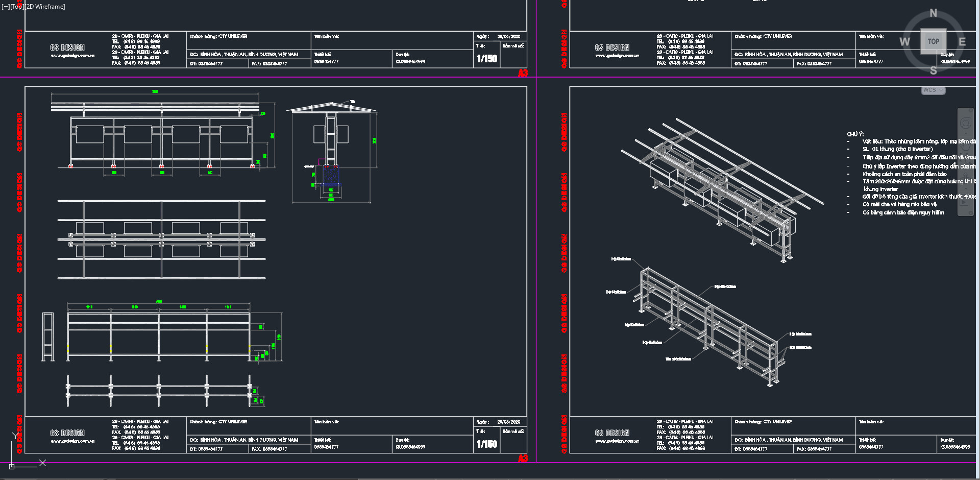Close the navigation bar with its corner button

coord(971,110)
